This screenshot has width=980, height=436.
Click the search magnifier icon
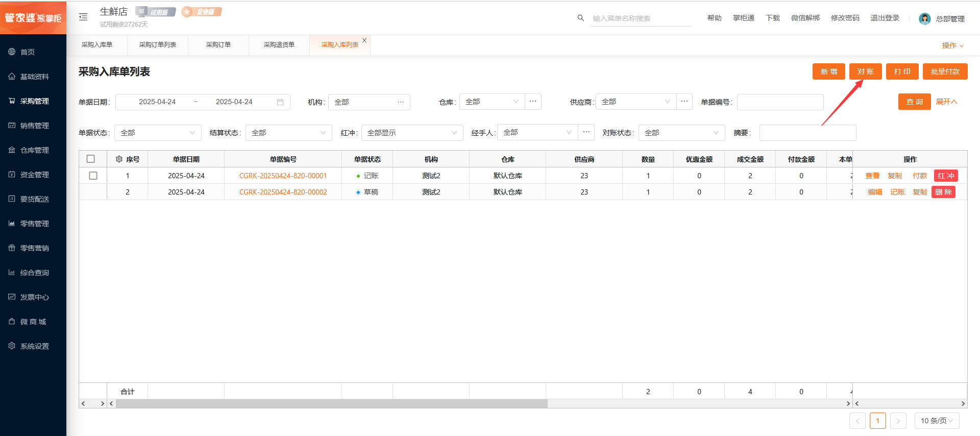tap(580, 18)
